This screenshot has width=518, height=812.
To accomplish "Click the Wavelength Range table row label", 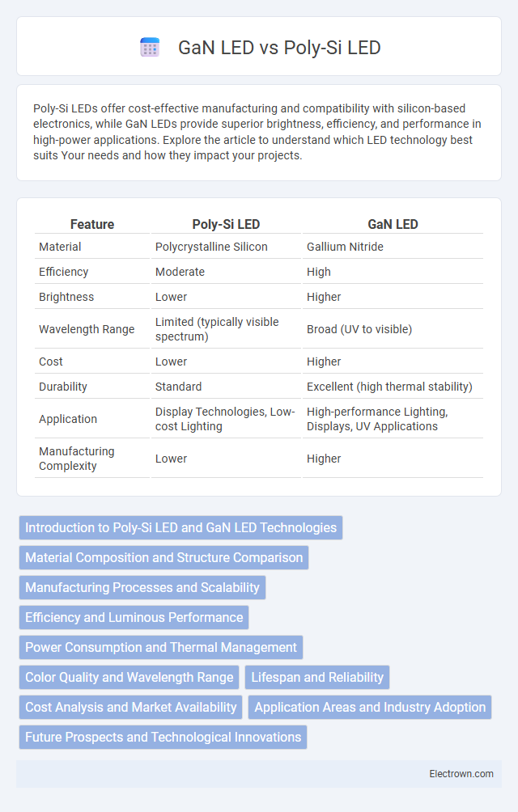I will tap(87, 329).
